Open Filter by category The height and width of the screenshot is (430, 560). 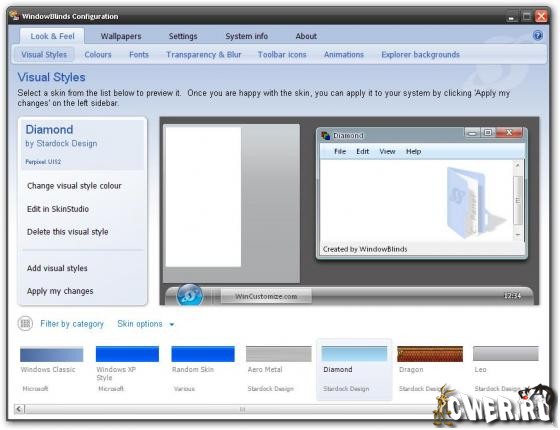click(x=72, y=324)
